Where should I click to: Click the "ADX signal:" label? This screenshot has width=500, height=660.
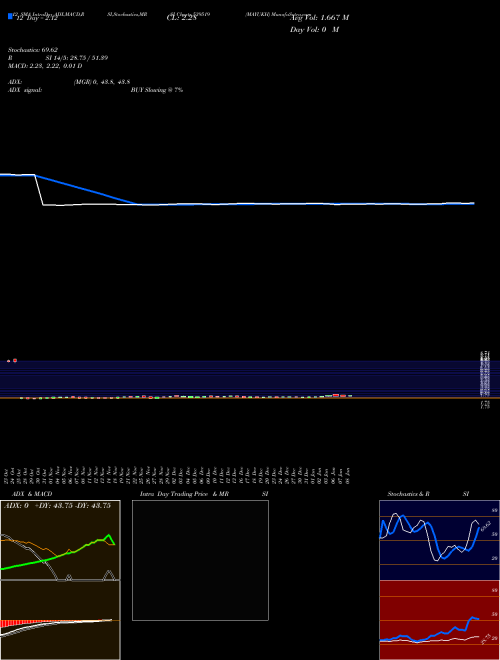pyautogui.click(x=25, y=90)
